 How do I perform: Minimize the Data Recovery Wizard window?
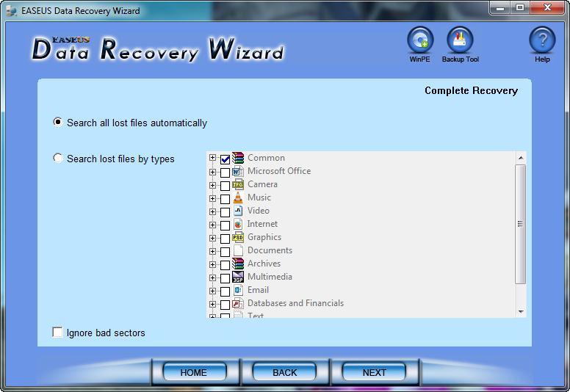click(x=500, y=7)
